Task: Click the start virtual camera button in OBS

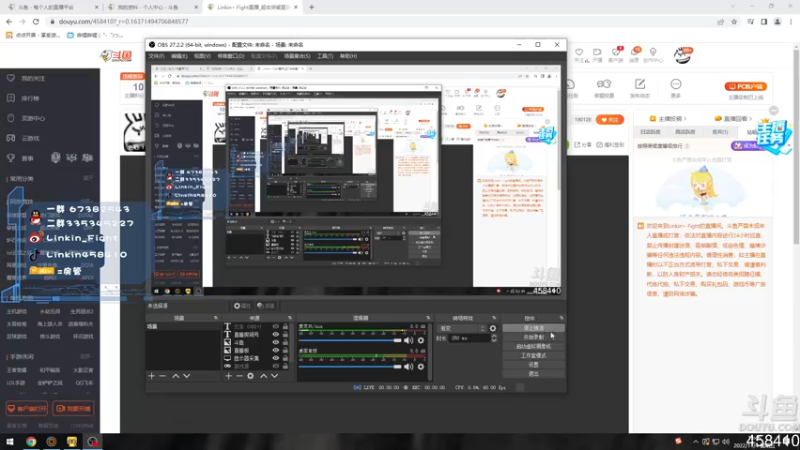Action: click(534, 346)
